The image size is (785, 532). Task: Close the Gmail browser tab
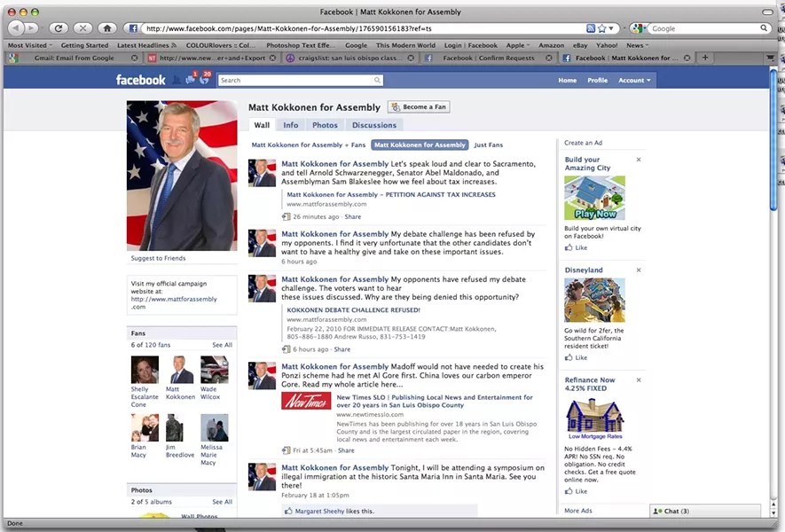[134, 58]
